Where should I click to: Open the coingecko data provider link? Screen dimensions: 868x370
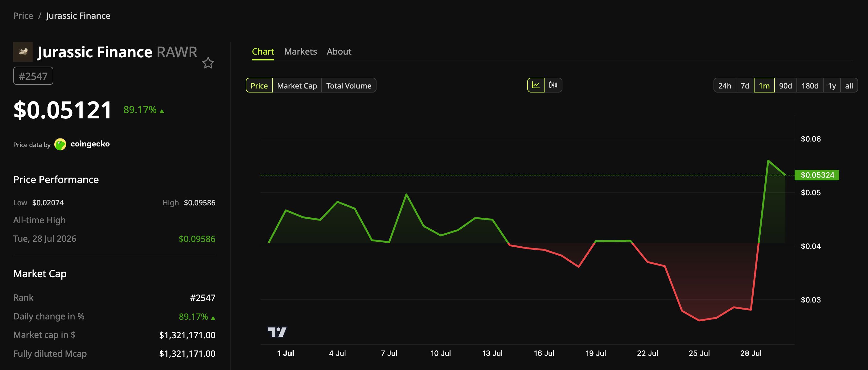[x=90, y=144]
